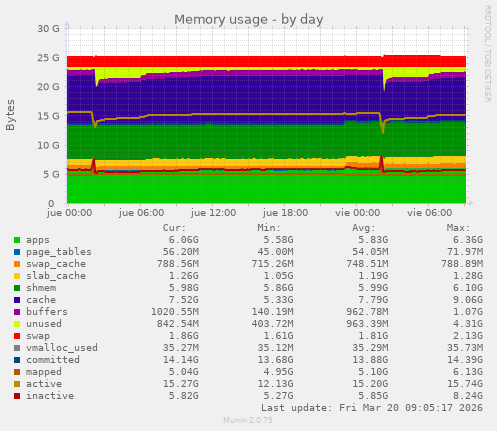Click the '5 G' y-axis label

51,174
